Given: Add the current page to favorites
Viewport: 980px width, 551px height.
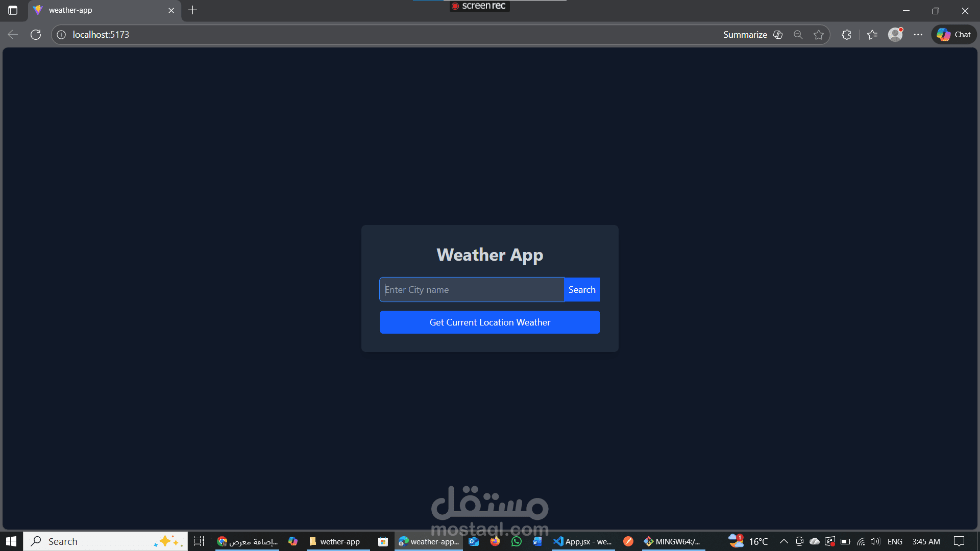Looking at the screenshot, I should [819, 34].
